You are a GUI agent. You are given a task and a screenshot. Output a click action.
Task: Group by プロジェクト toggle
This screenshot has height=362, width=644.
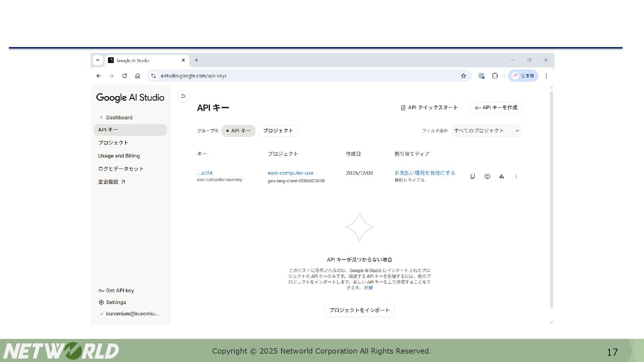[x=278, y=131]
